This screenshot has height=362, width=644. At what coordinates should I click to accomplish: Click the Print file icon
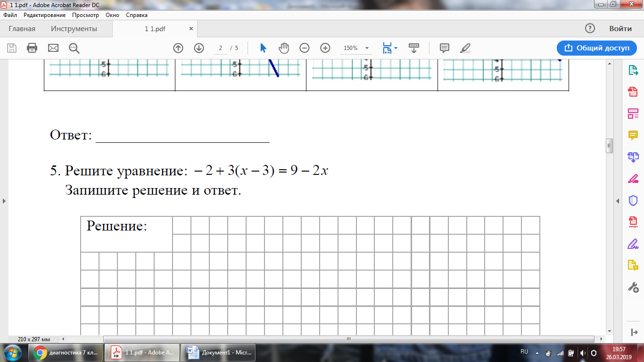tap(32, 48)
